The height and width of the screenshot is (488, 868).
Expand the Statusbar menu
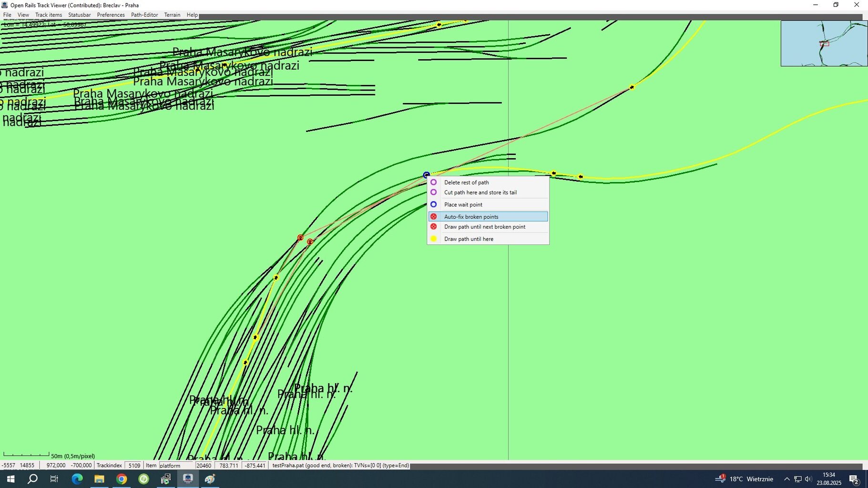click(79, 15)
